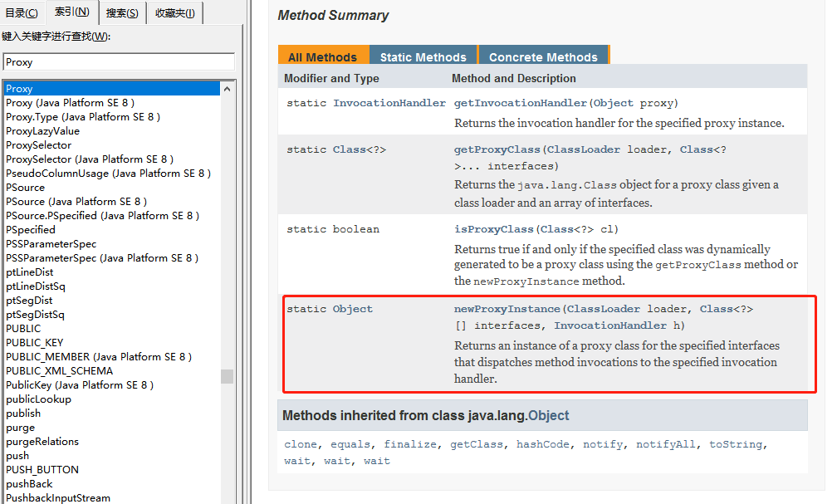The height and width of the screenshot is (504, 837).
Task: Choose PUBLIC_KEY from the index list
Action: click(x=34, y=342)
